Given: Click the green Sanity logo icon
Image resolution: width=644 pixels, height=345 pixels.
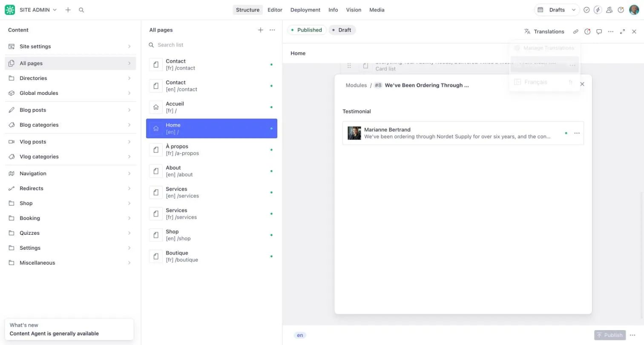Looking at the screenshot, I should (x=10, y=10).
